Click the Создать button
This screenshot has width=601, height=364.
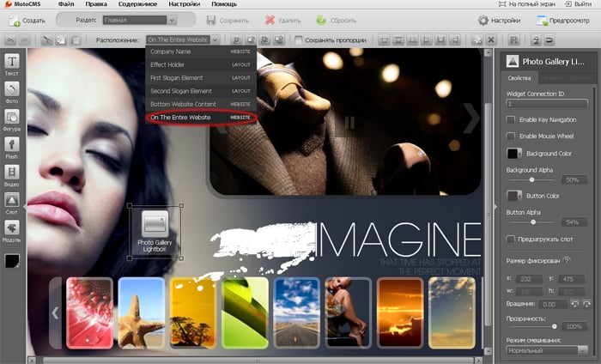(26, 19)
